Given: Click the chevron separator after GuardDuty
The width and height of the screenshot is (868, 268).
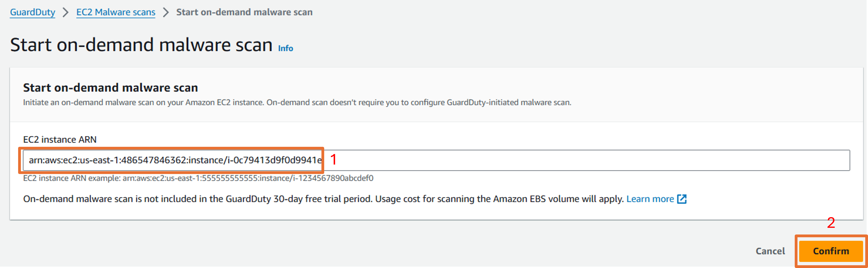Looking at the screenshot, I should tap(66, 12).
